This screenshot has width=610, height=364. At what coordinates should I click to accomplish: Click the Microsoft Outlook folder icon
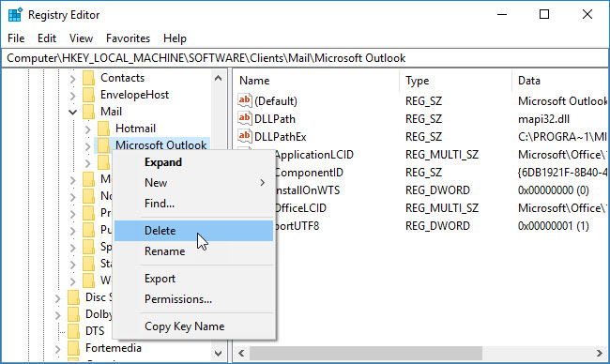[x=103, y=145]
